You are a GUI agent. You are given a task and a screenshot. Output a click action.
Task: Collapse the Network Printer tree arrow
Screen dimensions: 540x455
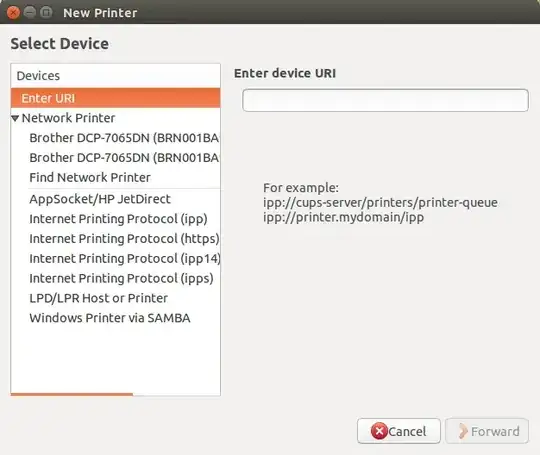[15, 118]
